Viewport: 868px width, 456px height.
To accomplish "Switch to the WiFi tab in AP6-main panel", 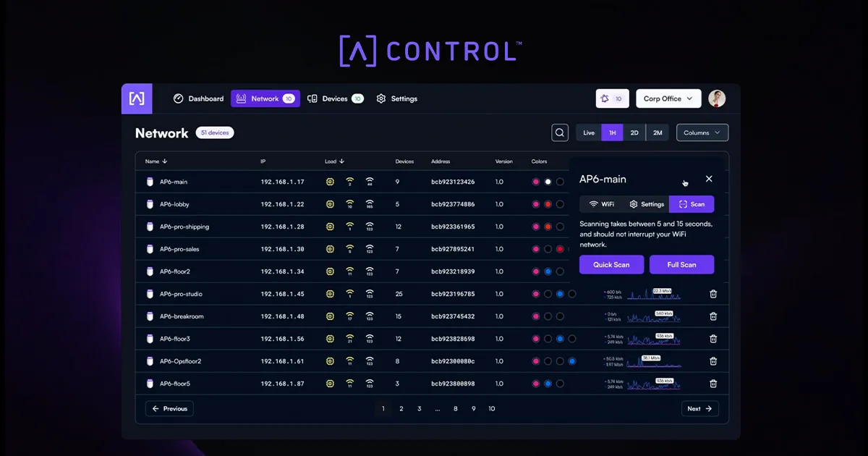I will coord(602,204).
